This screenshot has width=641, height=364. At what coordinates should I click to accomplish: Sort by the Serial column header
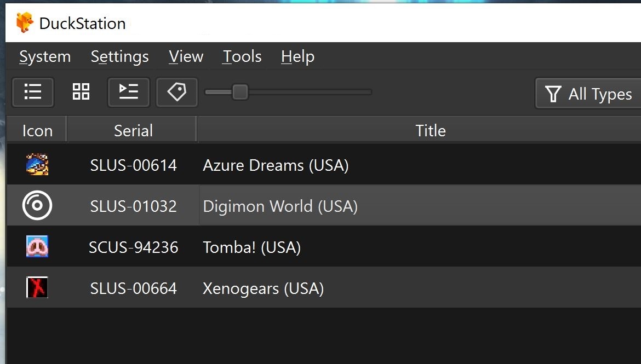(133, 131)
